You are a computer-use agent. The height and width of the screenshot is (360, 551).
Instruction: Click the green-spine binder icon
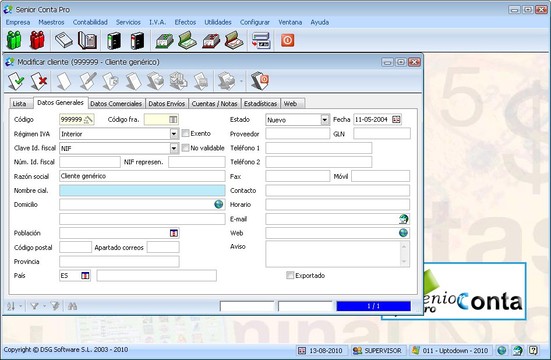click(x=114, y=40)
